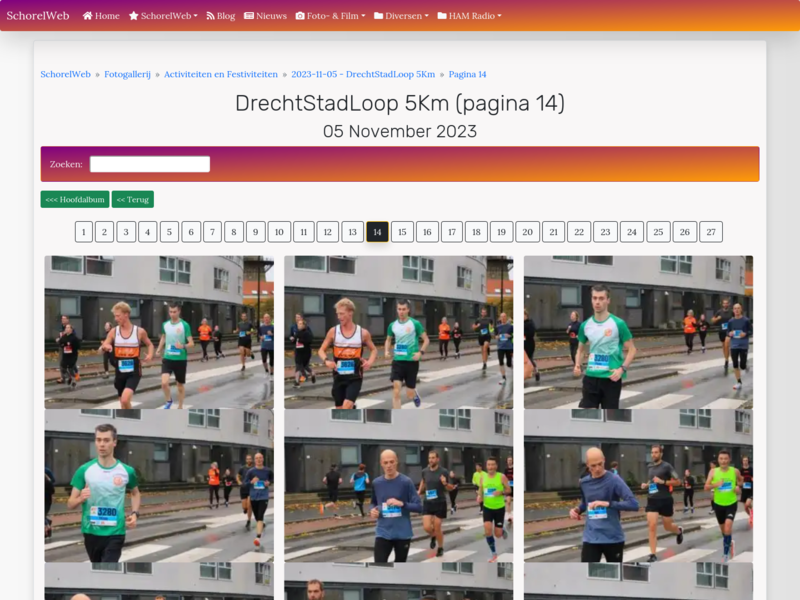Go to gallery page 3
800x600 pixels.
tap(126, 232)
